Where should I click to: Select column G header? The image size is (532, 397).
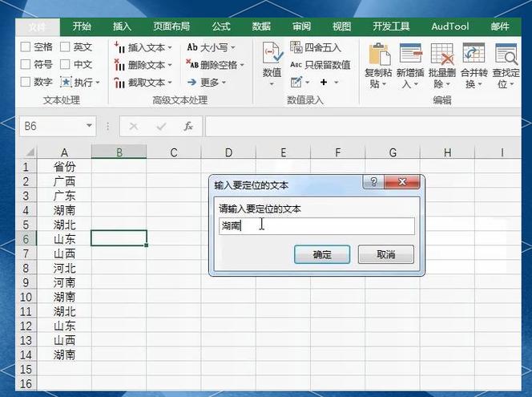(393, 152)
